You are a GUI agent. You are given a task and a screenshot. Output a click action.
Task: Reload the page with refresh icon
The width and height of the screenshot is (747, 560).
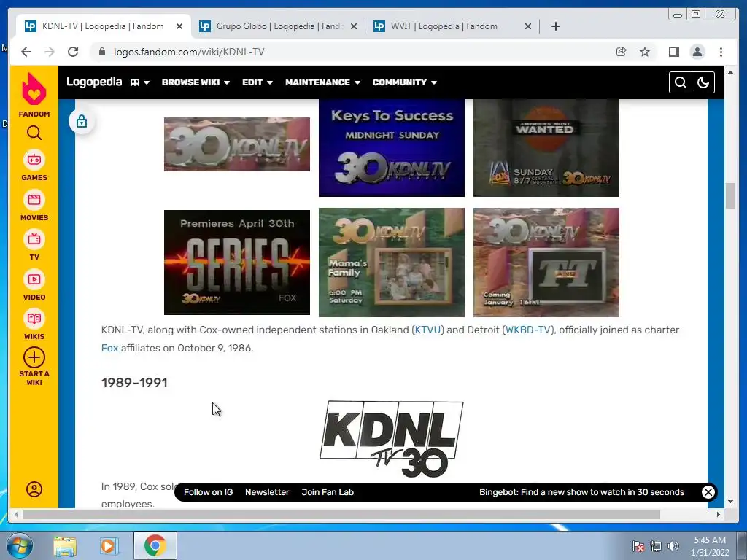[73, 52]
